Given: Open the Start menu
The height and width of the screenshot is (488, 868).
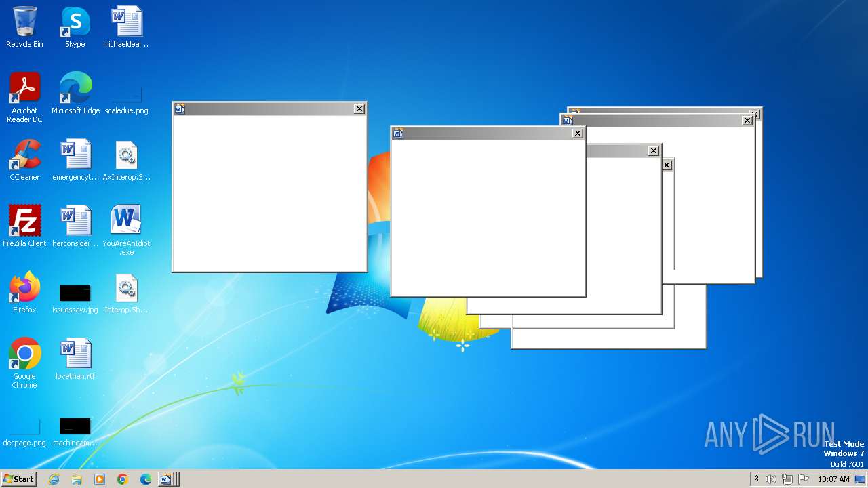Looking at the screenshot, I should tap(18, 479).
